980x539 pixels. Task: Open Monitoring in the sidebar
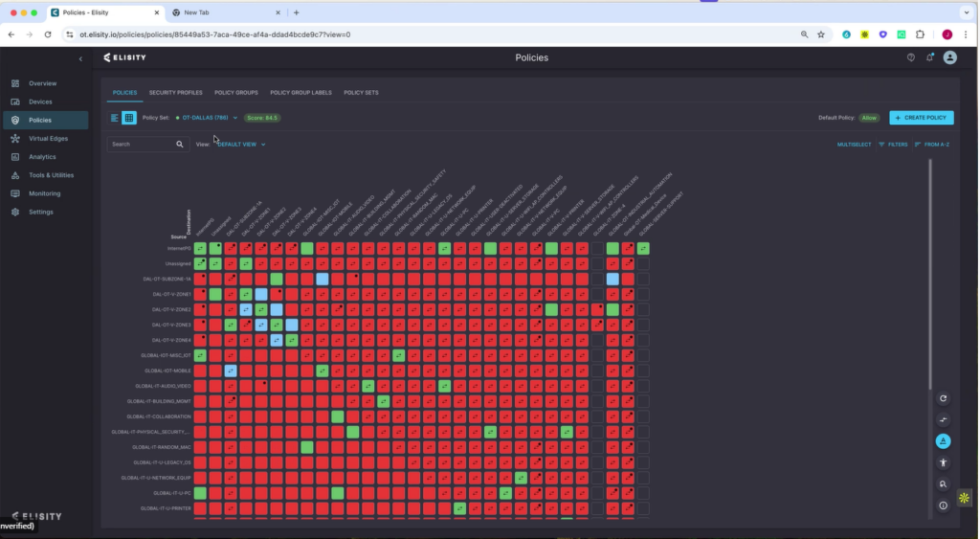44,193
